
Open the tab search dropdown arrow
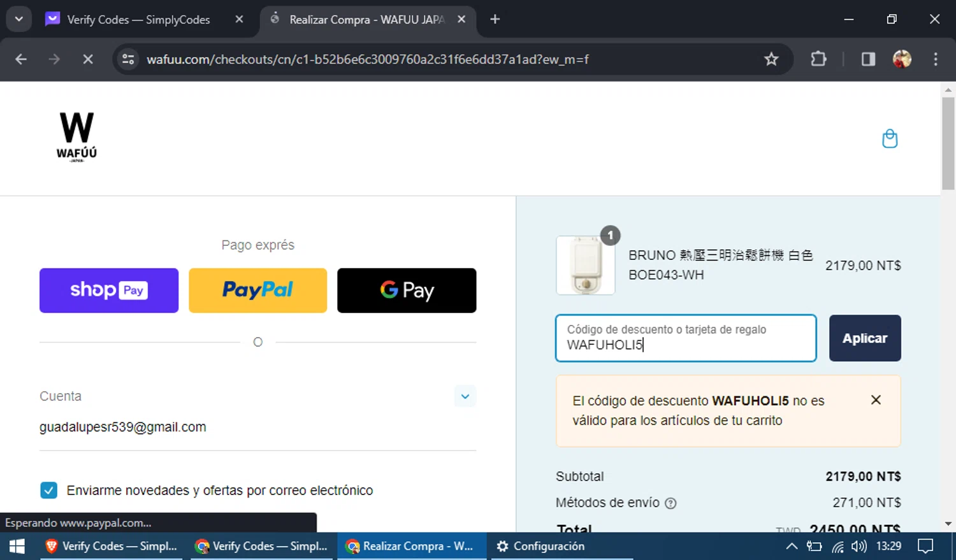pos(19,19)
